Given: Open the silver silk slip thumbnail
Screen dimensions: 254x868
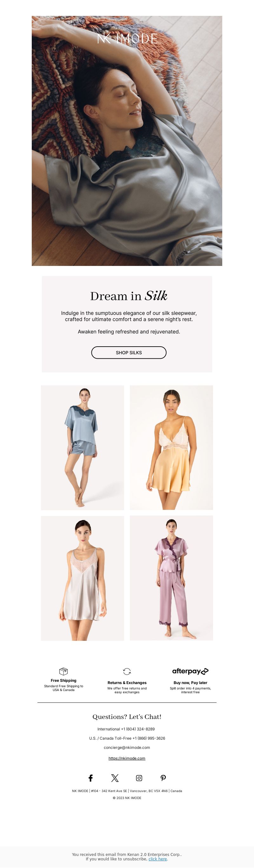Looking at the screenshot, I should click(x=83, y=578).
